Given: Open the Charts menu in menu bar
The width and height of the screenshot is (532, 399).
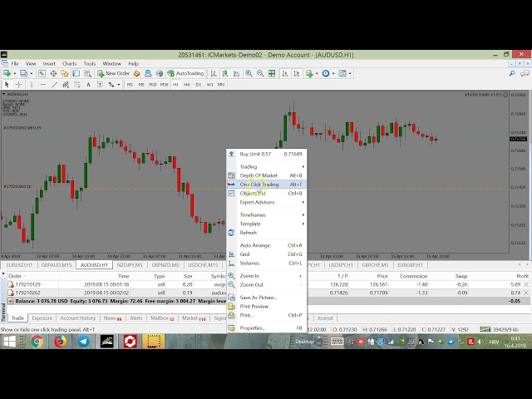Looking at the screenshot, I should click(69, 63).
